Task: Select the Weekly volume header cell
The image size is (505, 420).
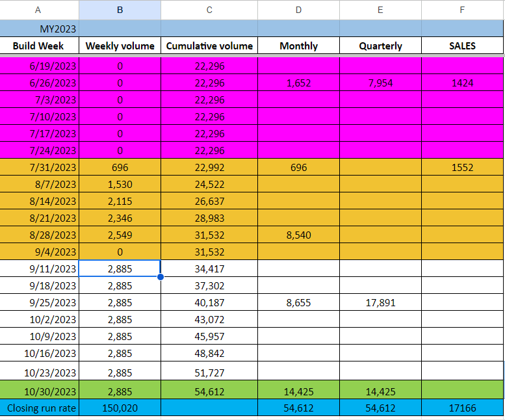Action: point(120,46)
